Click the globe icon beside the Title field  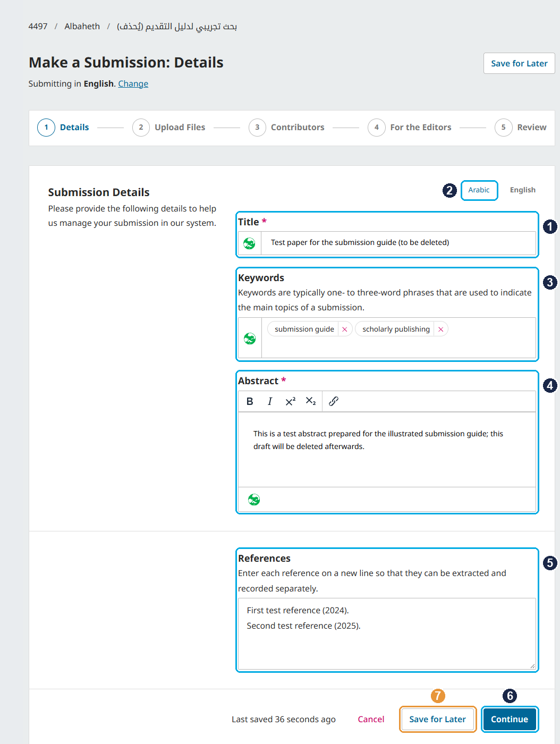click(249, 243)
